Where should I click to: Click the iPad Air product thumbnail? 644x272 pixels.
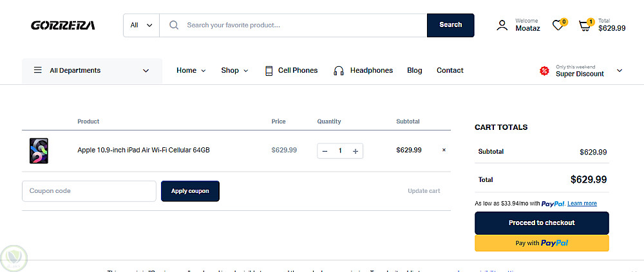point(39,150)
